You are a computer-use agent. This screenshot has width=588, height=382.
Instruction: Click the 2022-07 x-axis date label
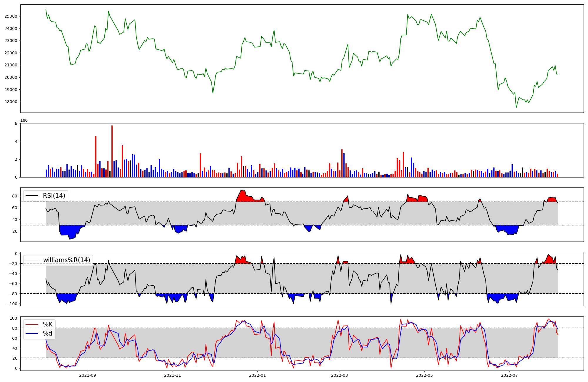pyautogui.click(x=509, y=375)
